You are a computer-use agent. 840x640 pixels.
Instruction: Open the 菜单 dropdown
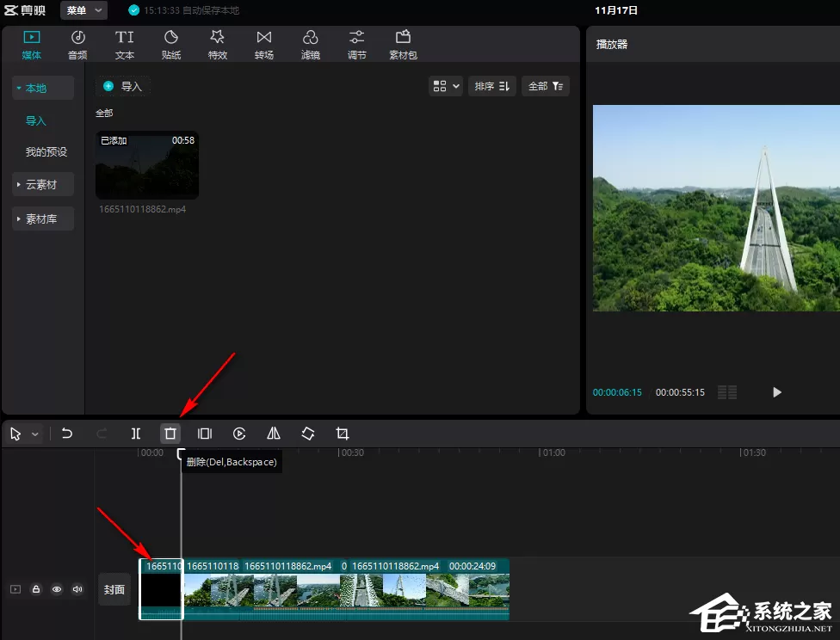pos(83,10)
